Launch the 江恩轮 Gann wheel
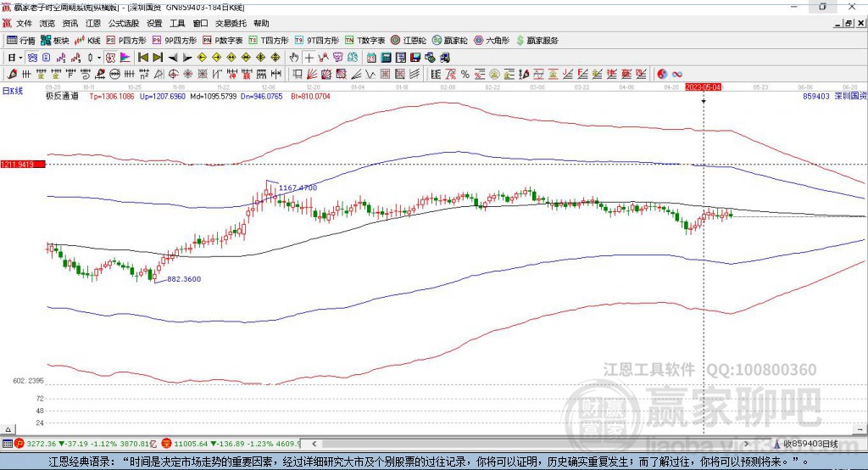 pos(409,41)
